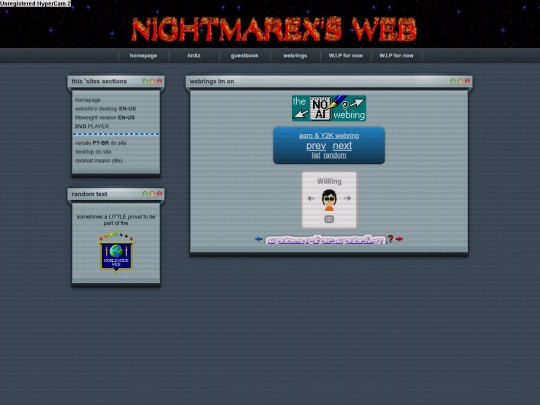
Task: Open the aero & Y2K webring list
Action: click(316, 155)
